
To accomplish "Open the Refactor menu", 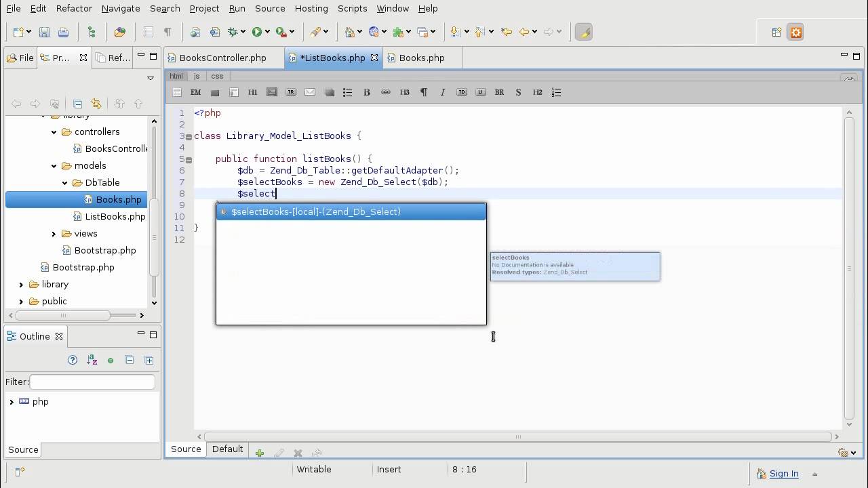I will [74, 8].
